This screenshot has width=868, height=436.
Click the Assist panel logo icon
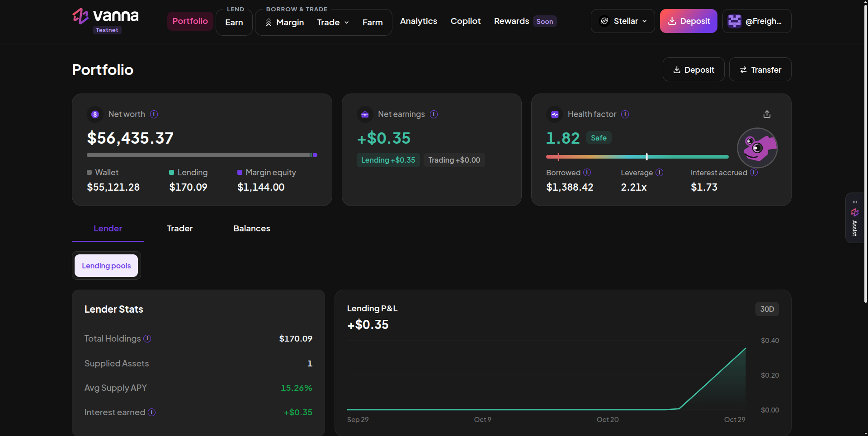(854, 212)
